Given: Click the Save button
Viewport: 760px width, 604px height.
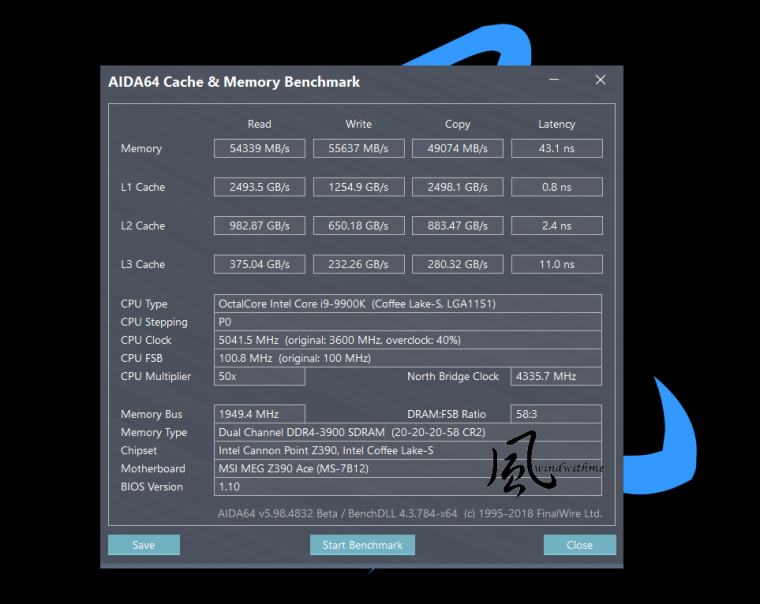Looking at the screenshot, I should (143, 545).
